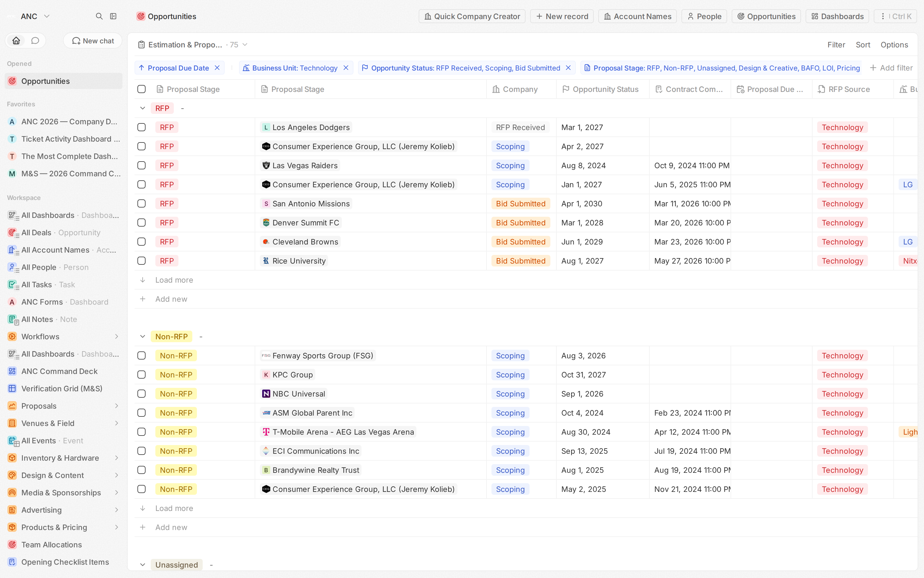Open the ANC workspace dropdown

tap(29, 16)
